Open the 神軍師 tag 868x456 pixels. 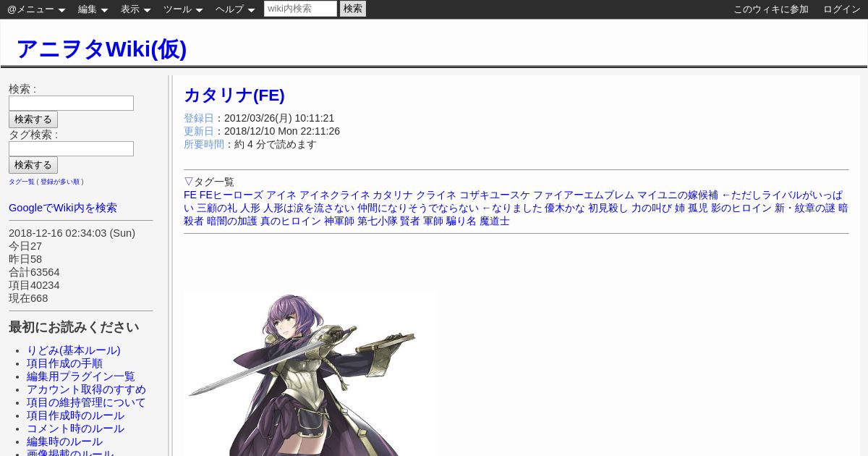pyautogui.click(x=339, y=221)
